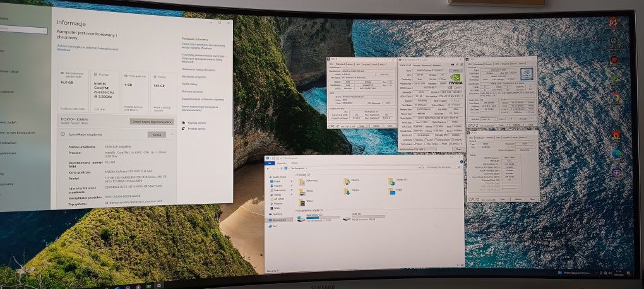Open Zaawansowane ustawienia systemu link
The height and width of the screenshot is (289, 644).
point(203,99)
